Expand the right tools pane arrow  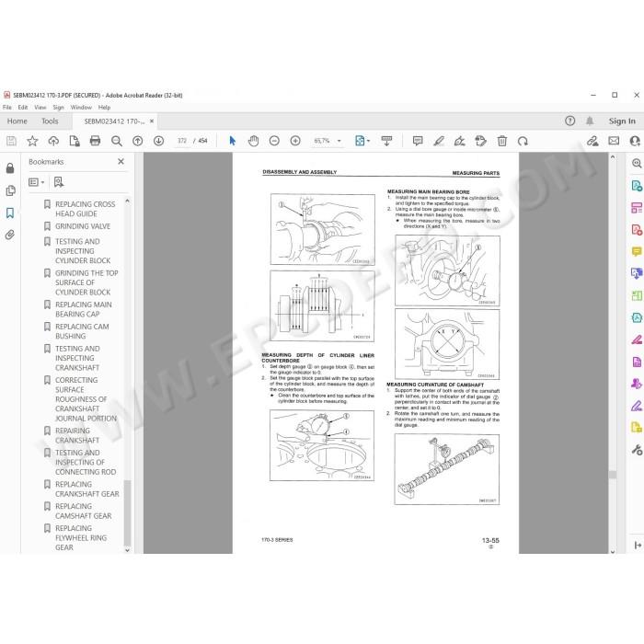638,546
